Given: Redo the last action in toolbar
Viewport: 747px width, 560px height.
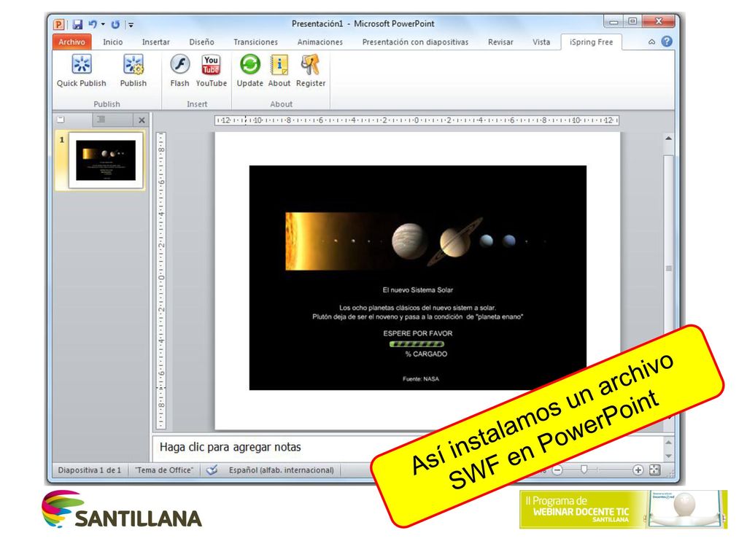Looking at the screenshot, I should coord(115,24).
